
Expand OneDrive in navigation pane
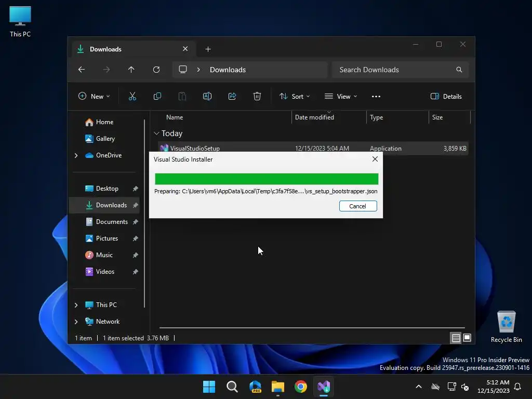click(x=76, y=155)
